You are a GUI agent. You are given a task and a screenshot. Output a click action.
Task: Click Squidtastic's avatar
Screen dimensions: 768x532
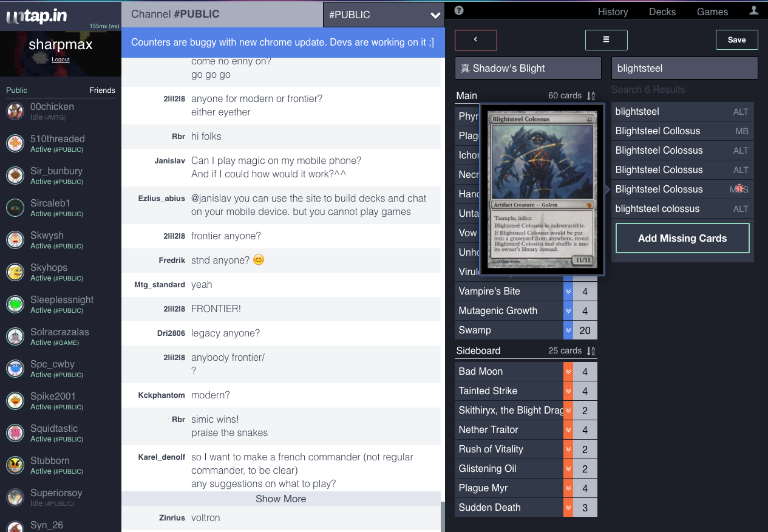(15, 433)
